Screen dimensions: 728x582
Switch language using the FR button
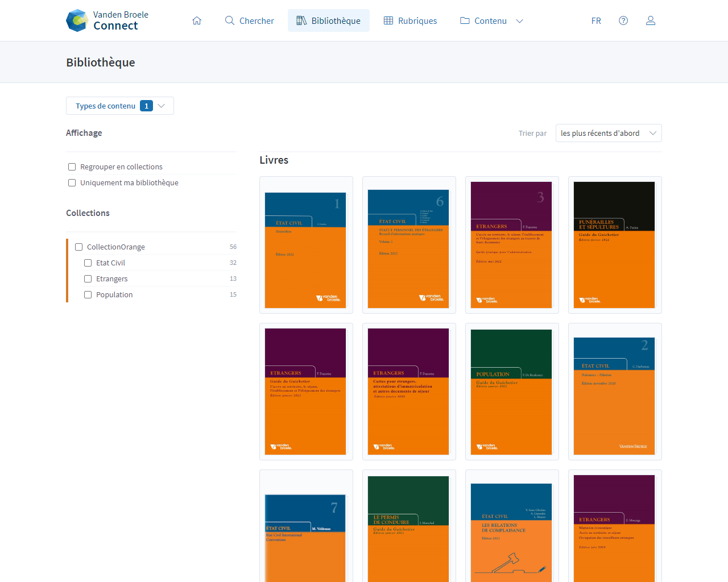[596, 20]
